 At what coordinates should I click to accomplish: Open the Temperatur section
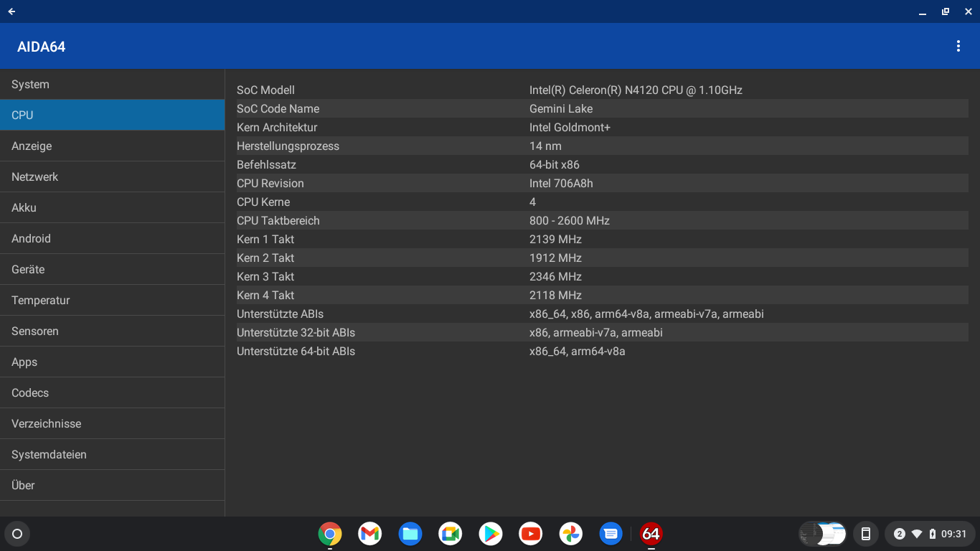[113, 300]
